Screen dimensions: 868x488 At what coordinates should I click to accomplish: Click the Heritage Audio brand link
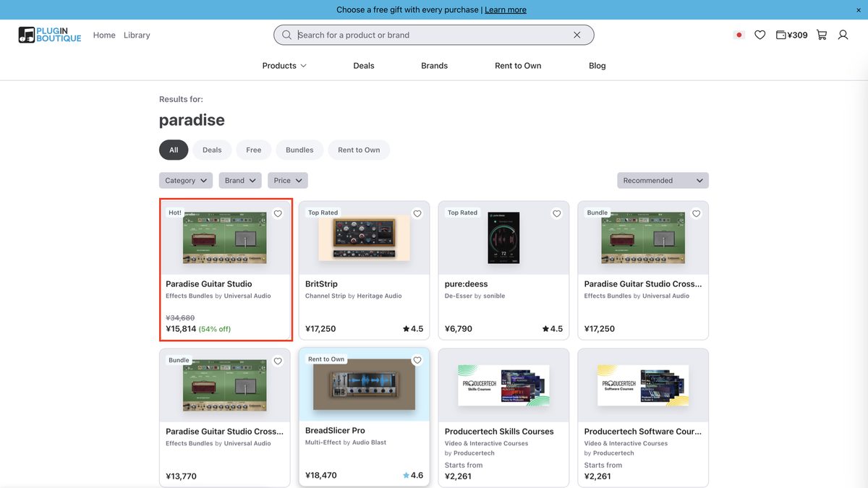click(380, 296)
